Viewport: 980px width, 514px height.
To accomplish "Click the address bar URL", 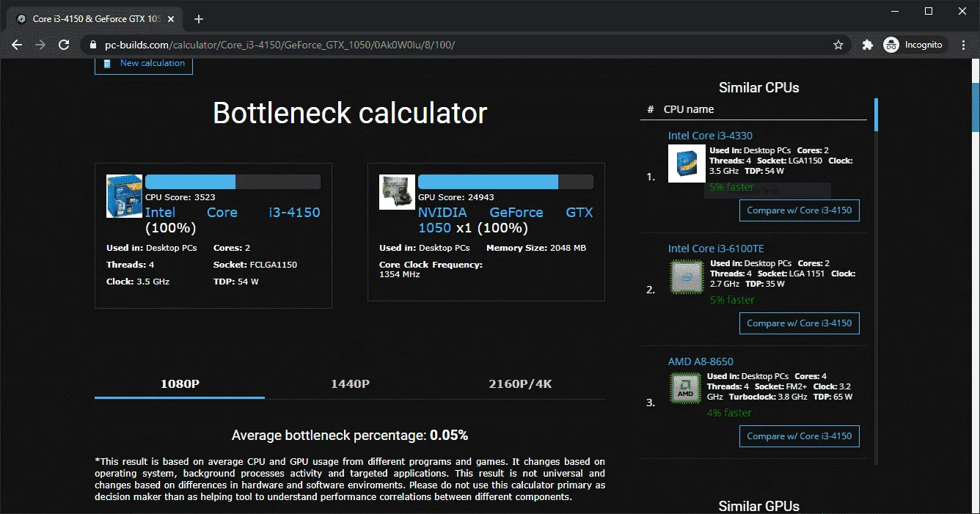I will pos(279,45).
